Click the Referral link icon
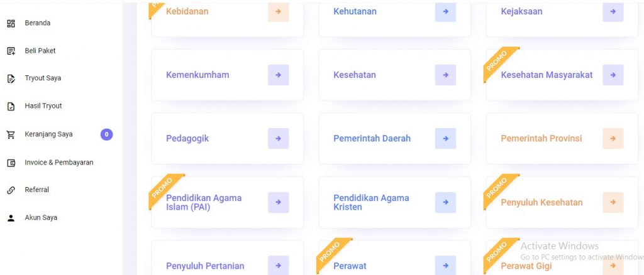This screenshot has height=275, width=644. [x=11, y=190]
